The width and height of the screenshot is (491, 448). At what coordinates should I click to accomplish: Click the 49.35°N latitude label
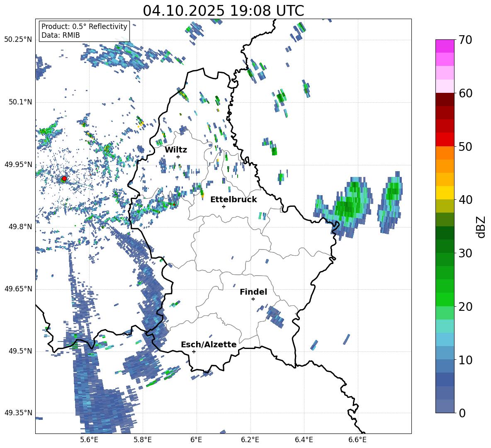coord(18,413)
